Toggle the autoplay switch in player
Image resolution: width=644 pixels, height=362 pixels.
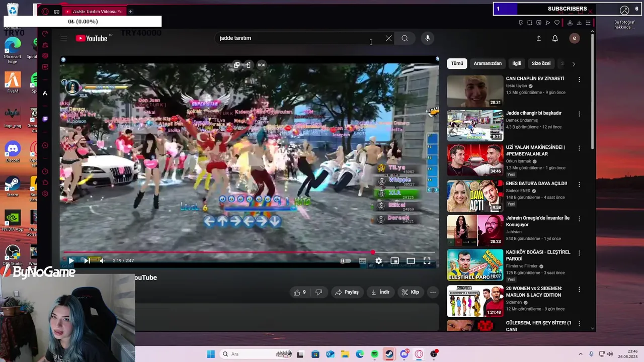(345, 260)
